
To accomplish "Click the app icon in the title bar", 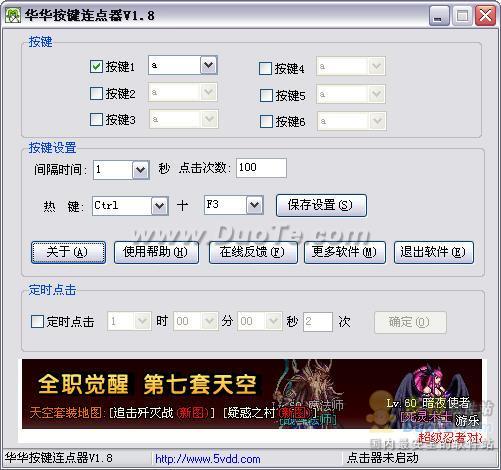I will coord(12,16).
